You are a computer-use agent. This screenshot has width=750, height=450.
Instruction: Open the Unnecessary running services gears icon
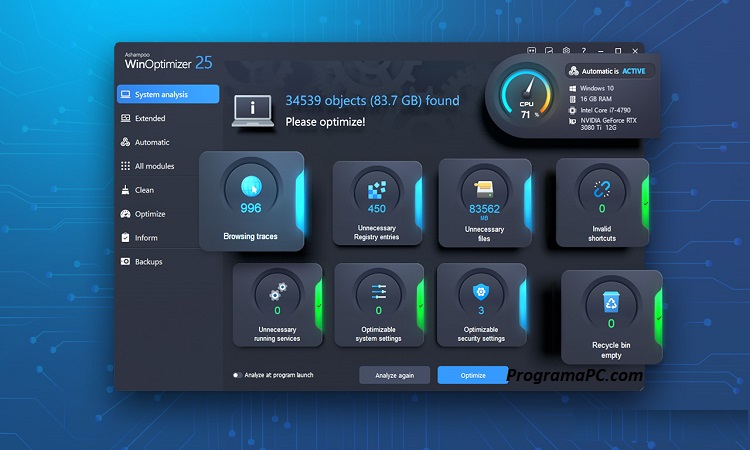(x=277, y=292)
